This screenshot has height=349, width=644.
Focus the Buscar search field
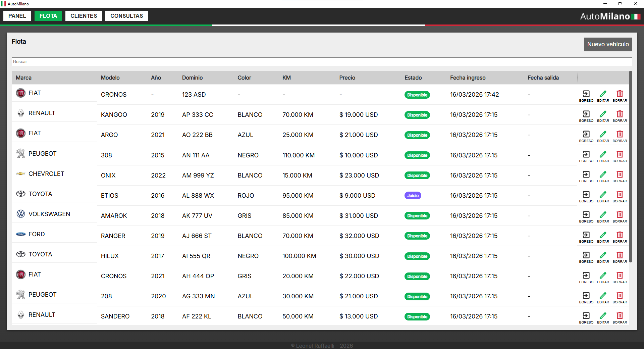pyautogui.click(x=321, y=62)
